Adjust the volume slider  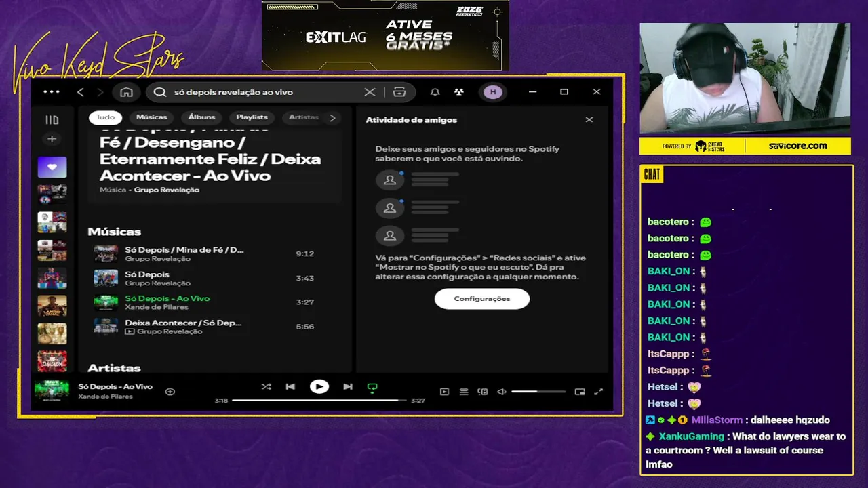point(538,392)
